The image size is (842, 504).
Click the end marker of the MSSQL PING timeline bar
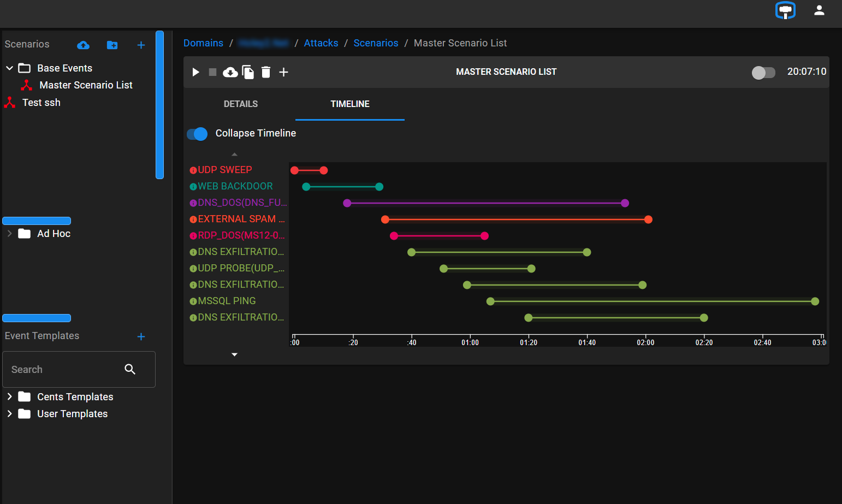(x=815, y=301)
